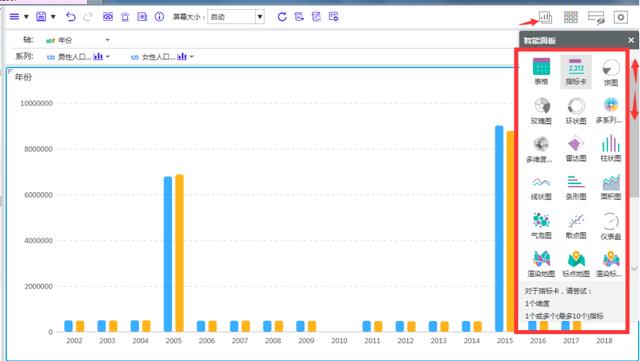Click the data-add icon right of refresh
The height and width of the screenshot is (361, 640).
(299, 17)
